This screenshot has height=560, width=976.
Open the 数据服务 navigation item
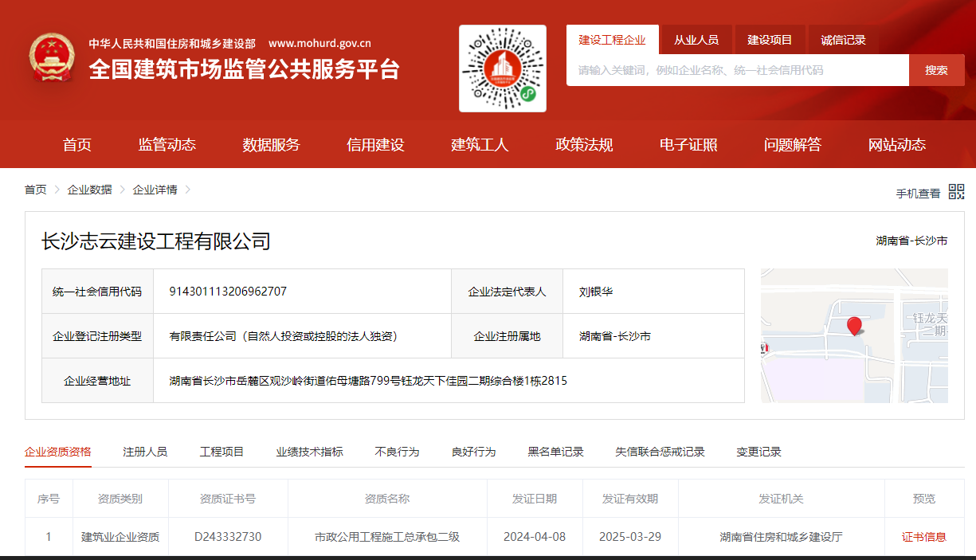[272, 145]
